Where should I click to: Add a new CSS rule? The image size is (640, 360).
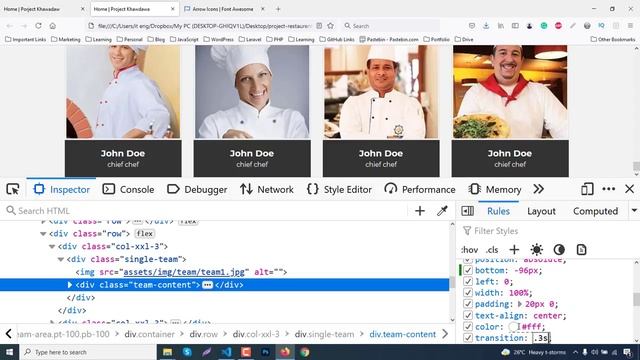tap(514, 249)
